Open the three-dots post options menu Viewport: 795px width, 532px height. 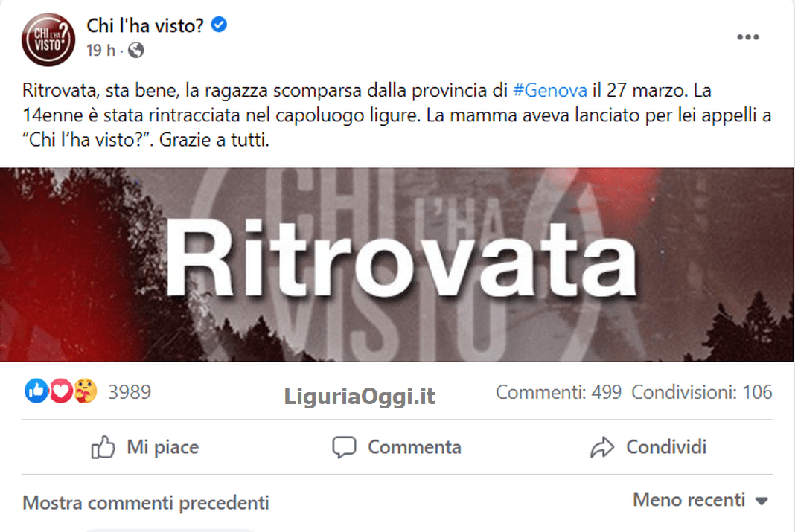click(748, 37)
